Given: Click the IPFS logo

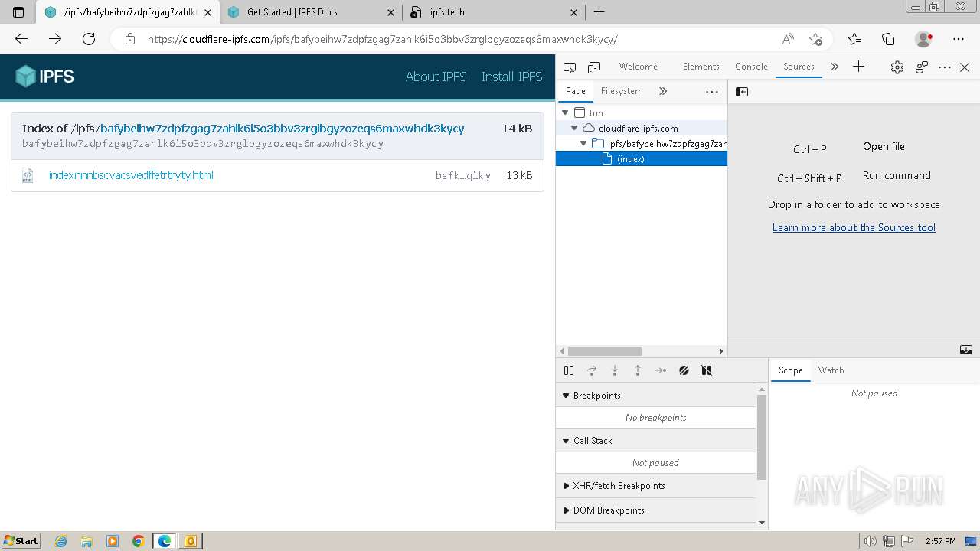Looking at the screenshot, I should tap(44, 77).
